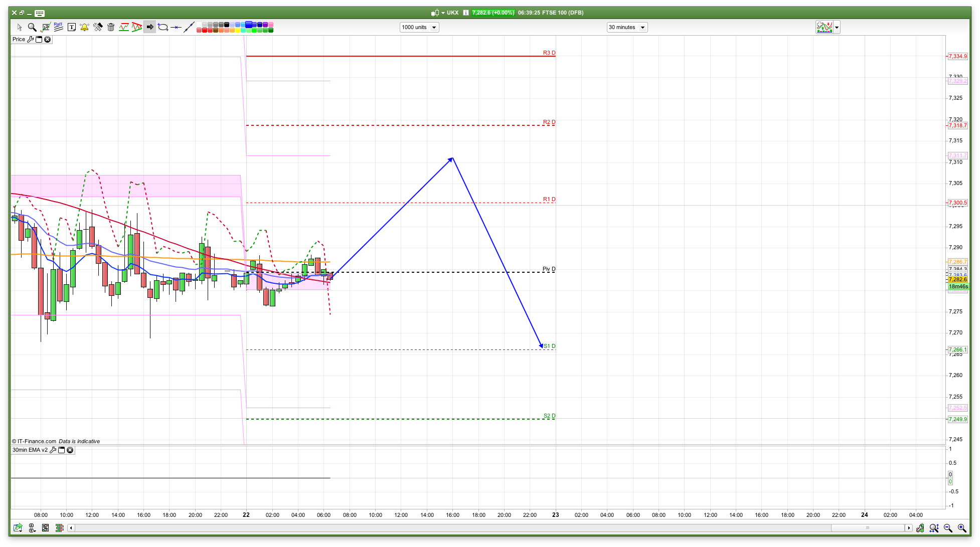
Task: Click the horizontal scrollbar right arrow
Action: point(908,528)
